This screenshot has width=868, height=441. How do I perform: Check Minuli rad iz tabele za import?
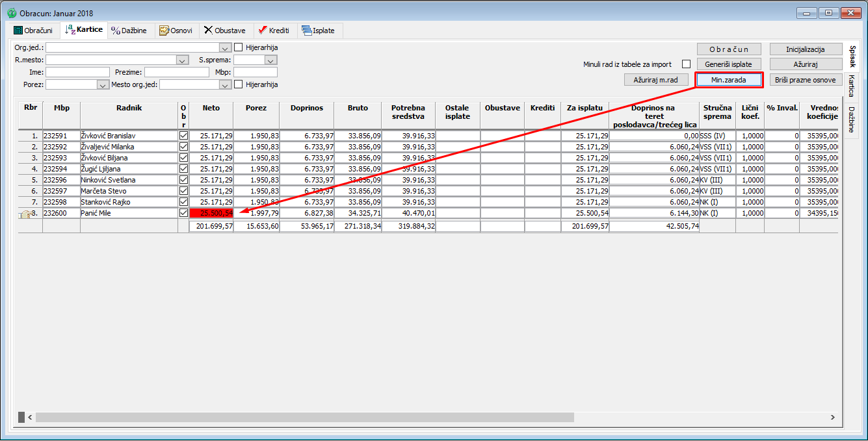pos(686,64)
